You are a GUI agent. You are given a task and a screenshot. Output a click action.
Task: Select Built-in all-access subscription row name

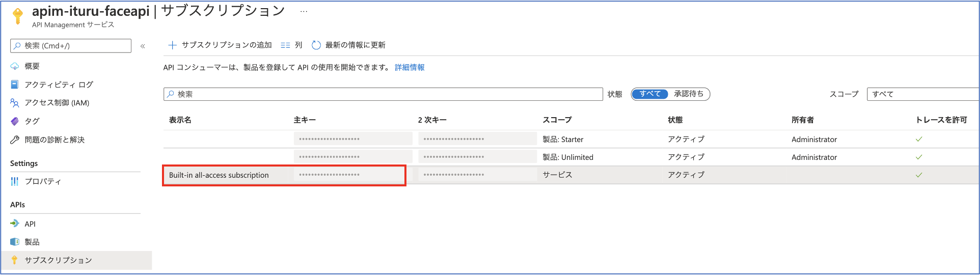219,175
